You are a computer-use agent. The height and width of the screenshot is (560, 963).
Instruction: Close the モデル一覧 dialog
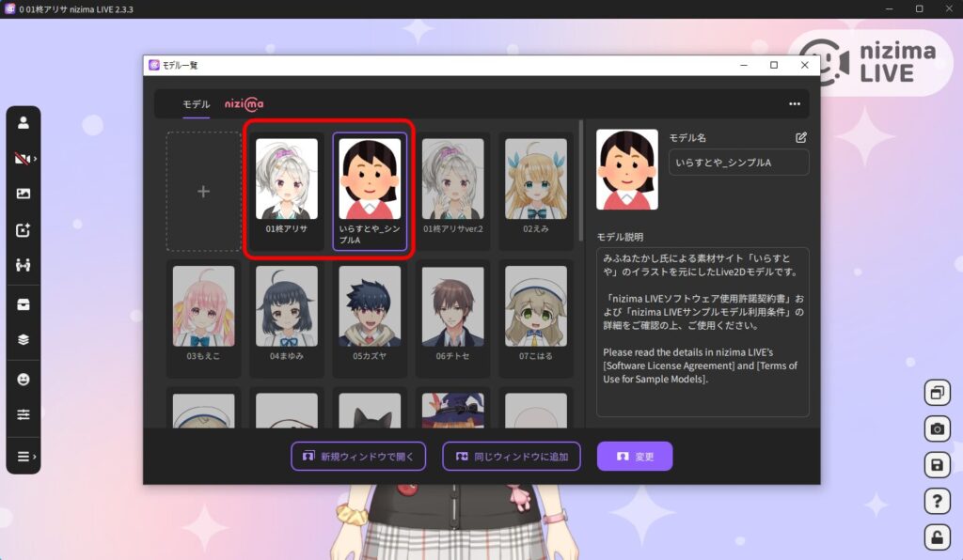pos(805,65)
